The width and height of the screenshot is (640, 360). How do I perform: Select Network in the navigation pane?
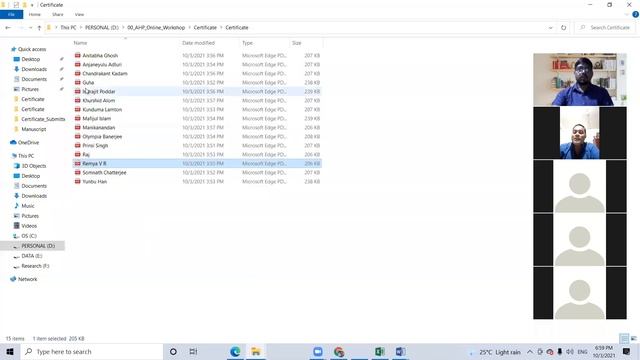point(27,279)
